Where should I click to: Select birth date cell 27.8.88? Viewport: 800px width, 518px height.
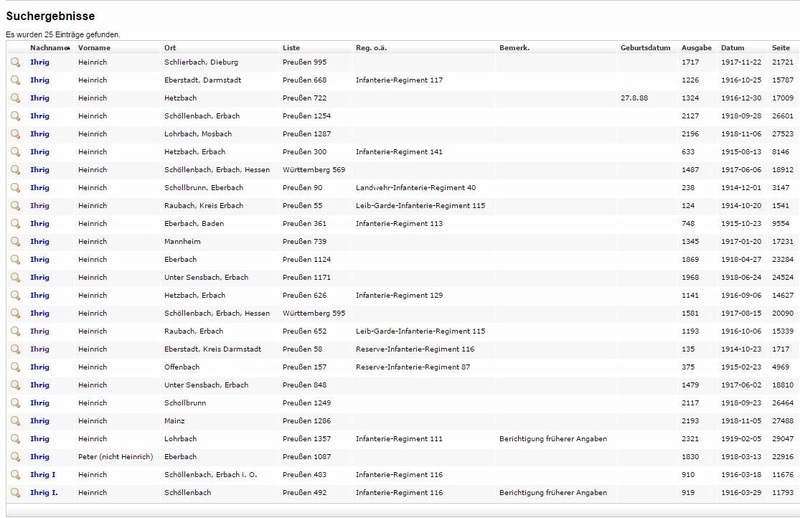(x=634, y=98)
